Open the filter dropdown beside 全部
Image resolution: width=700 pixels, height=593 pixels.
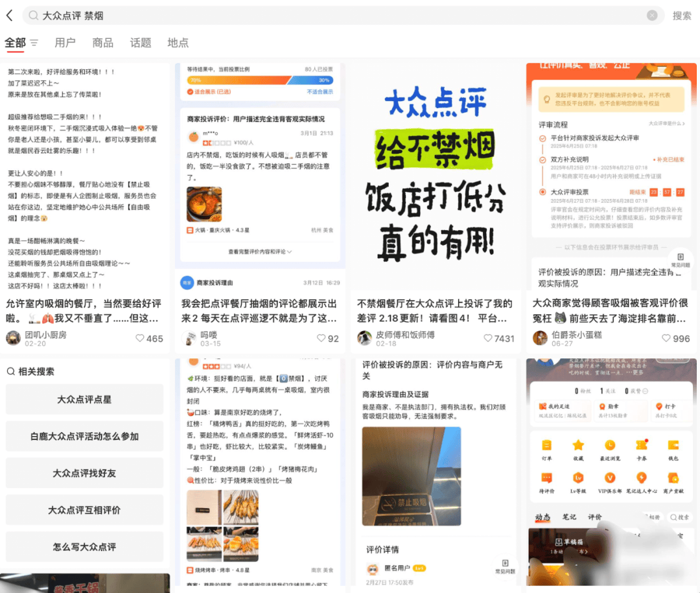pyautogui.click(x=33, y=43)
